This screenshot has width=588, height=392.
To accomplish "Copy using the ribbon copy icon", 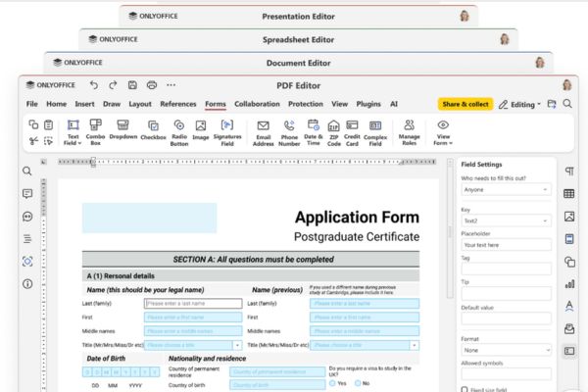I will pos(33,124).
